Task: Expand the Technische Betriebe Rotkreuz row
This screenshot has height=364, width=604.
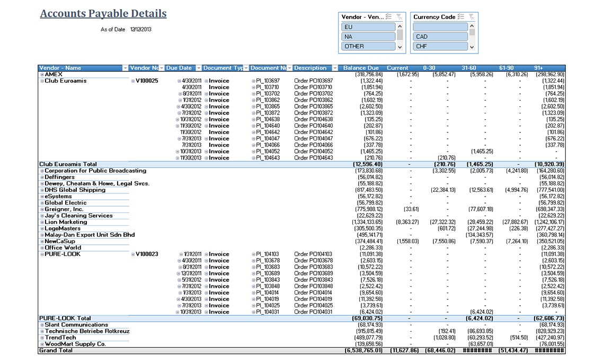Action: [42, 331]
